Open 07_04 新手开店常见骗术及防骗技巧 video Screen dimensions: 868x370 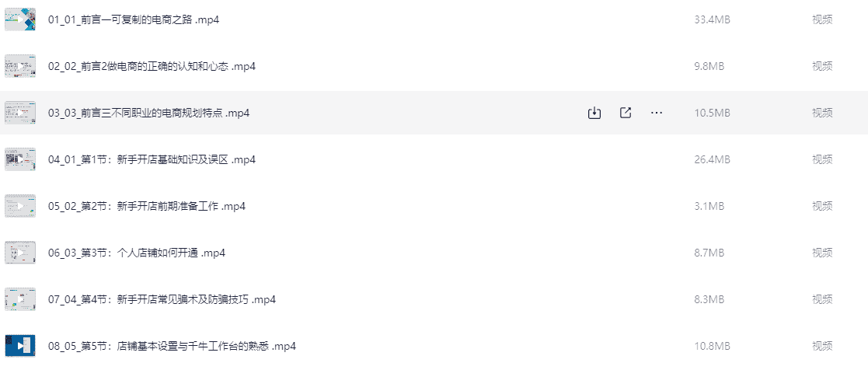(162, 299)
